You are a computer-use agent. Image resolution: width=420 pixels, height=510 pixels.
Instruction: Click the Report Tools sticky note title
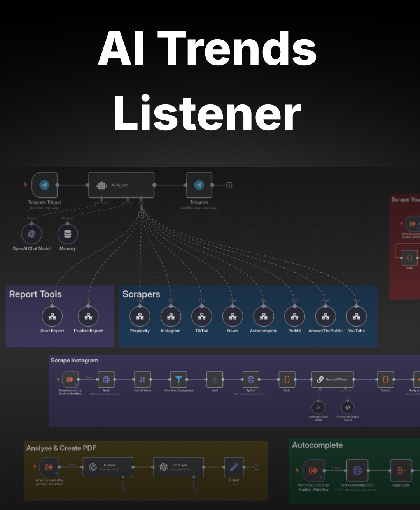[x=35, y=294]
